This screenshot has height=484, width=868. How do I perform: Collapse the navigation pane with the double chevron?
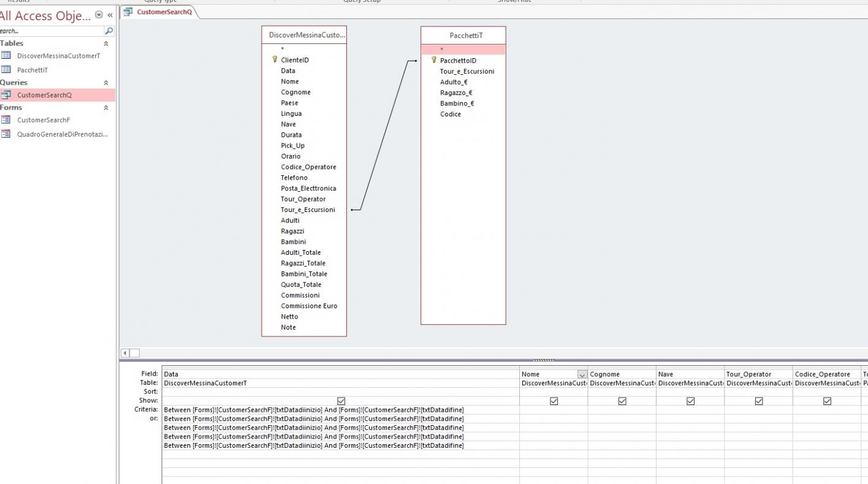tap(110, 15)
